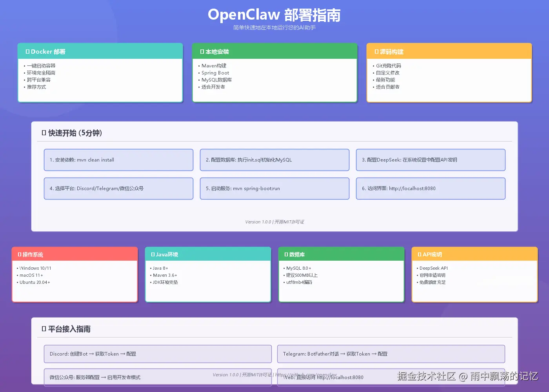Screen dimensions: 549x392
Task: Select the "适合开发者" bullet
Action: (211, 87)
